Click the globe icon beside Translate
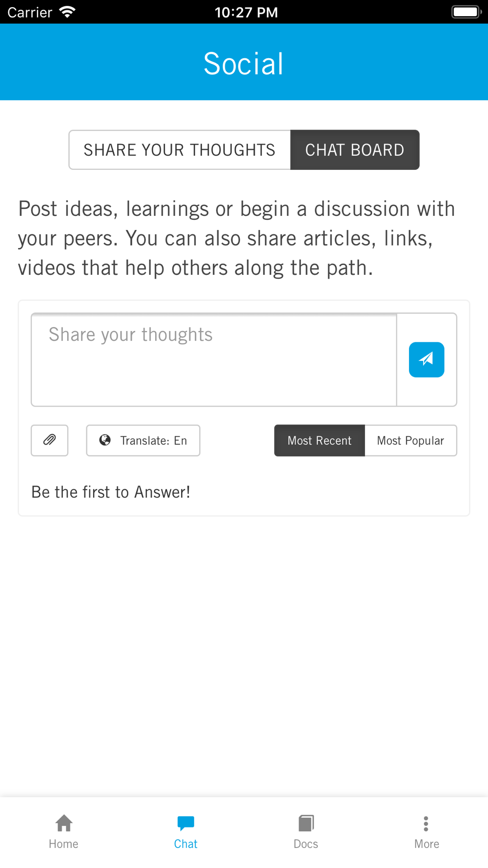The width and height of the screenshot is (488, 868). click(x=105, y=440)
